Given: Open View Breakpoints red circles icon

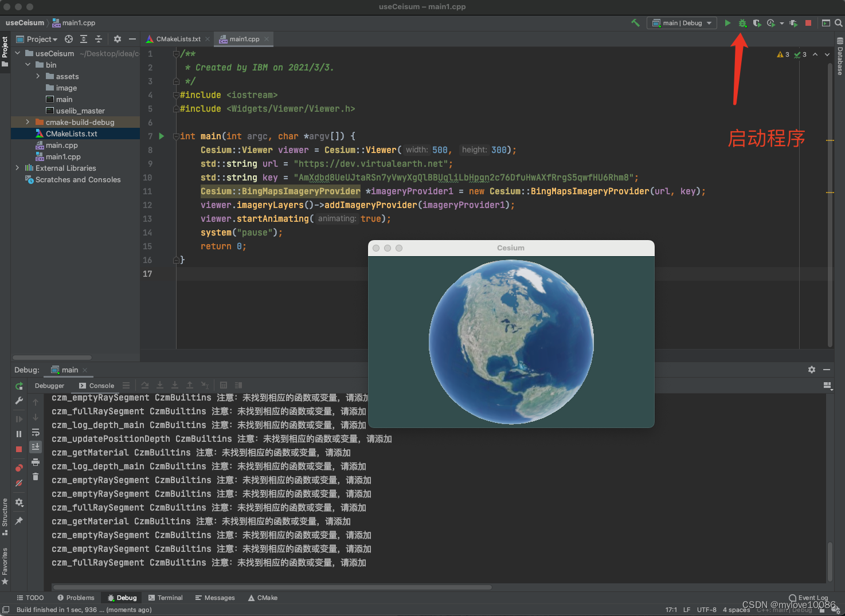Looking at the screenshot, I should pos(19,468).
